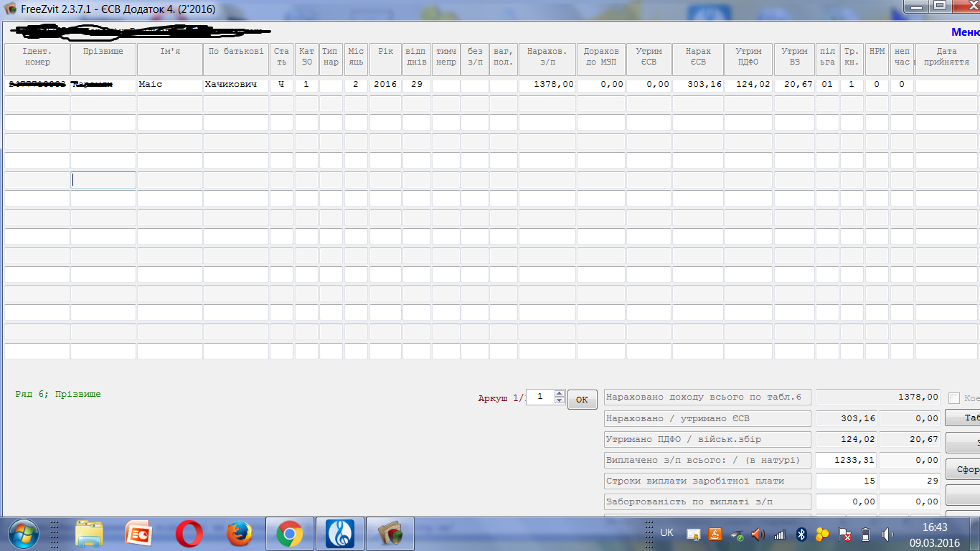
Task: Decrease sheet number with the down arrow
Action: click(560, 400)
